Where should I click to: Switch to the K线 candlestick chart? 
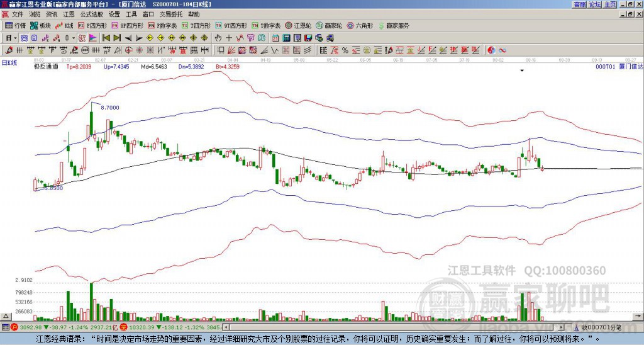click(64, 25)
